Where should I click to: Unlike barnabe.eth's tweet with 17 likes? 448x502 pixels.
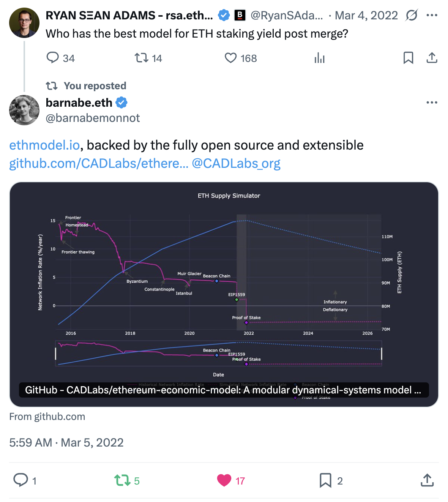224,480
